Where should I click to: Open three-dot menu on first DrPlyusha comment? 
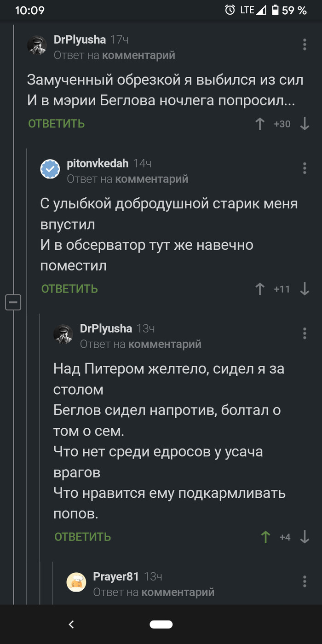305,45
